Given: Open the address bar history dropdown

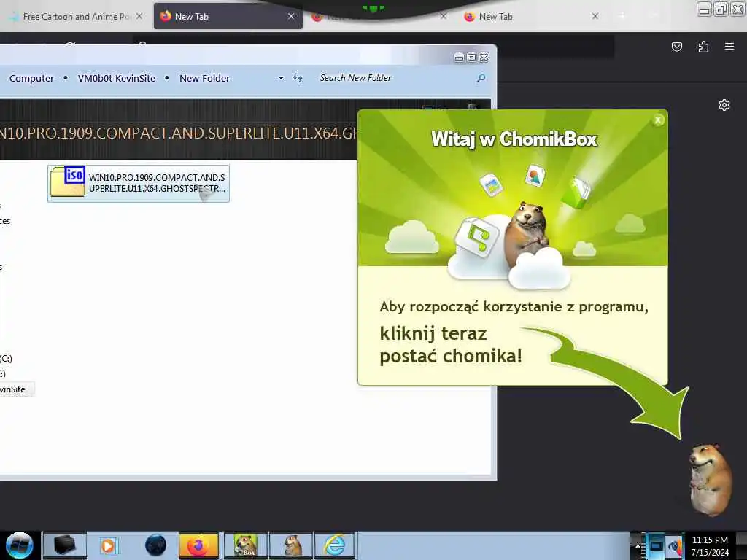Looking at the screenshot, I should click(x=281, y=78).
